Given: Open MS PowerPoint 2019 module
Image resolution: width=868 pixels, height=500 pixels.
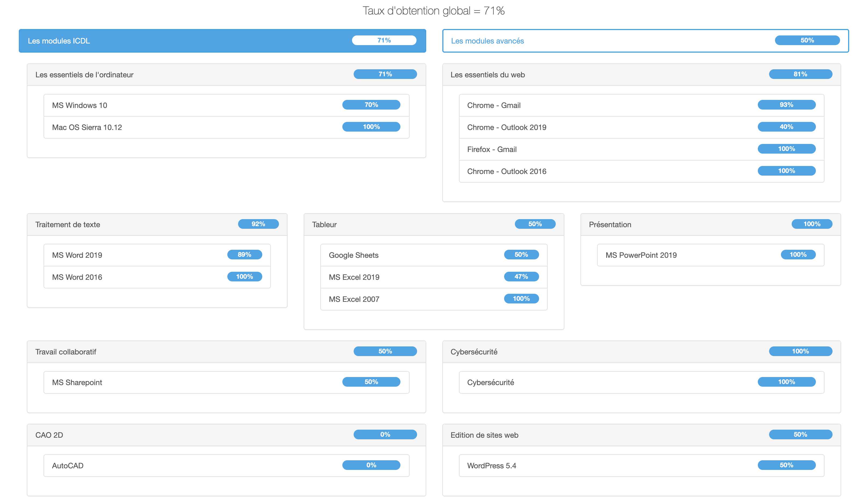Looking at the screenshot, I should click(710, 255).
